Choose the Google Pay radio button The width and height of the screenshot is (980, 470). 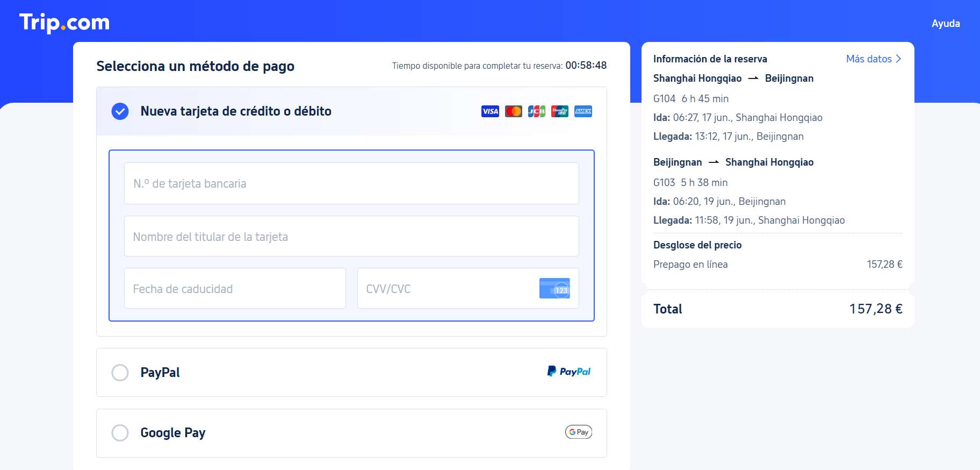tap(120, 433)
